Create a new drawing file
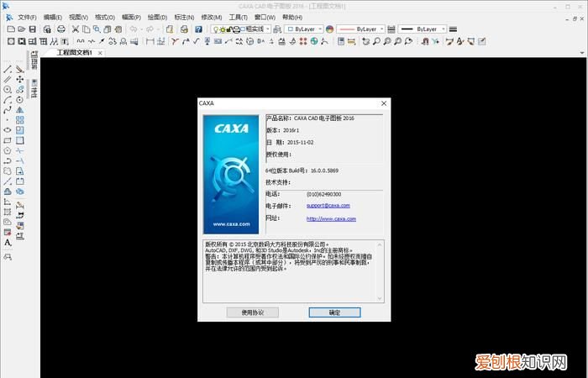Image resolution: width=588 pixels, height=378 pixels. tap(11, 29)
